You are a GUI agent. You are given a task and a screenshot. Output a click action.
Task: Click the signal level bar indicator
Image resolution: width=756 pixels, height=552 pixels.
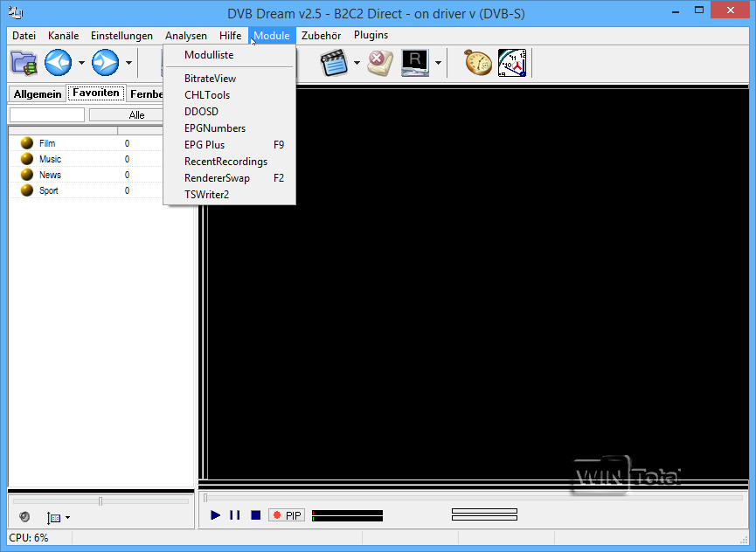347,516
